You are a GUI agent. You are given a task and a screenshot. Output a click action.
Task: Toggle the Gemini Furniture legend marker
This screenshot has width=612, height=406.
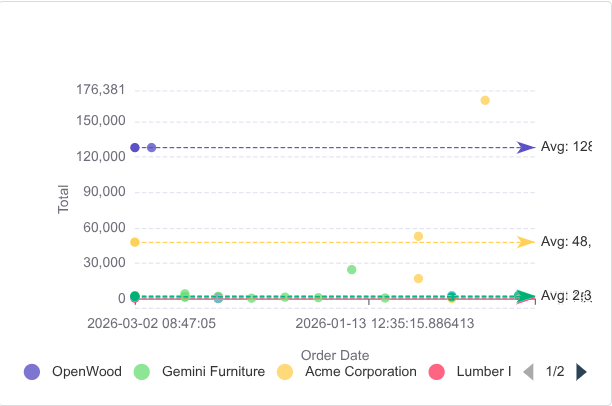(142, 372)
